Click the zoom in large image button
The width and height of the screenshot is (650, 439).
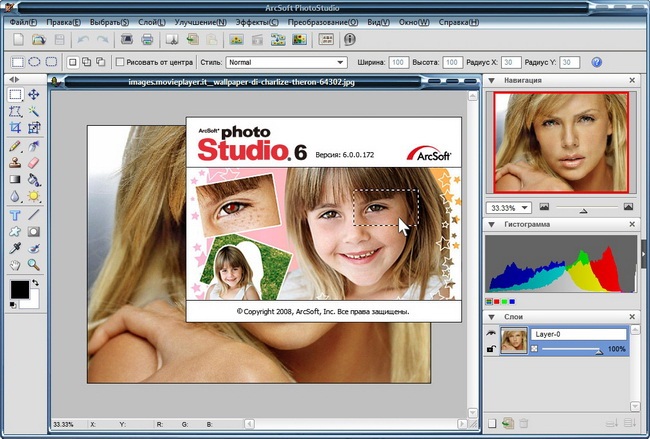(x=628, y=206)
